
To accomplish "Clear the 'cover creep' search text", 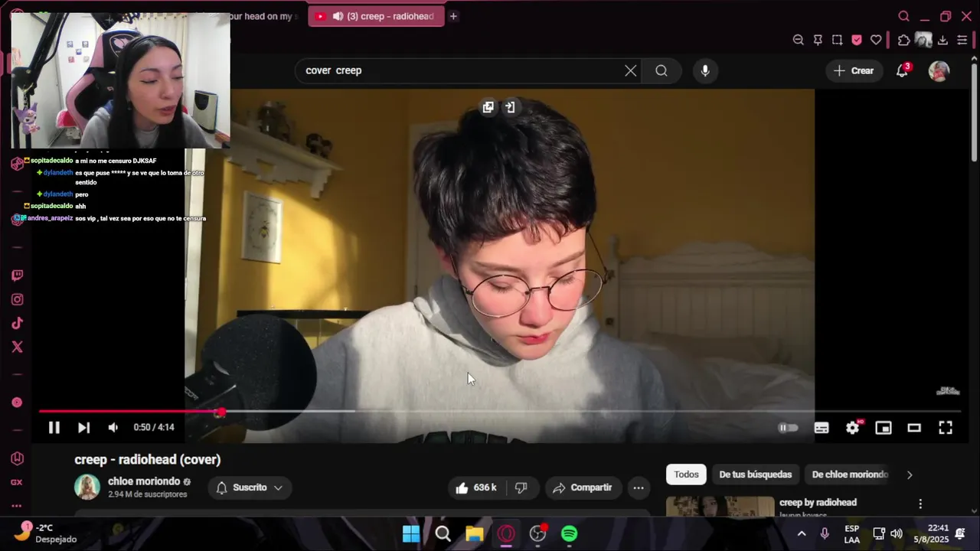I will (x=630, y=70).
